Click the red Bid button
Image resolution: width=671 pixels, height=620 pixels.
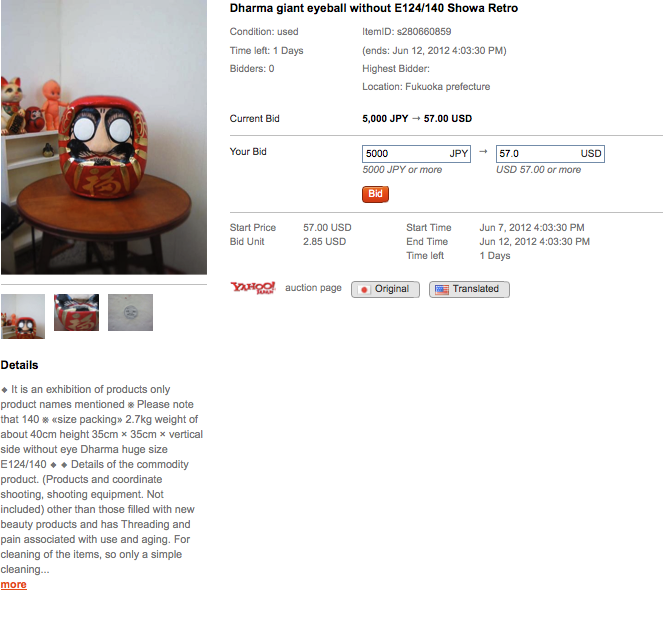375,194
